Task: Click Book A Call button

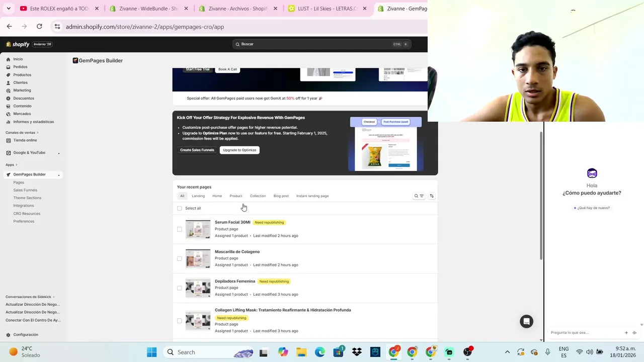Action: coord(227,69)
